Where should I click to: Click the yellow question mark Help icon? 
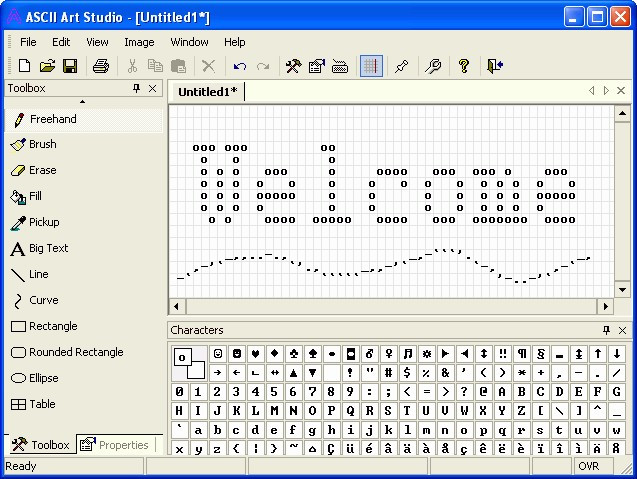pyautogui.click(x=464, y=66)
